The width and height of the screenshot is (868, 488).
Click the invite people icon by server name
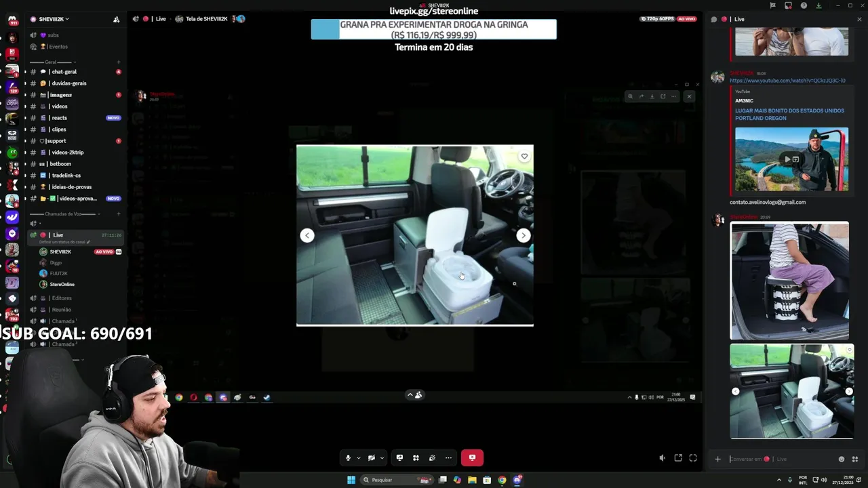(x=116, y=19)
